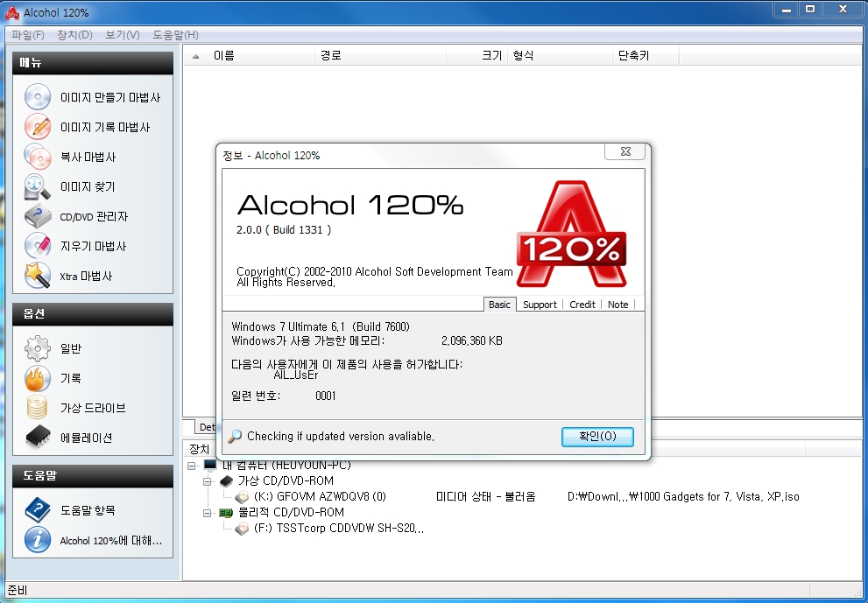The height and width of the screenshot is (603, 868).
Task: Open the 복사 마법사 copy discs icon
Action: click(x=37, y=157)
